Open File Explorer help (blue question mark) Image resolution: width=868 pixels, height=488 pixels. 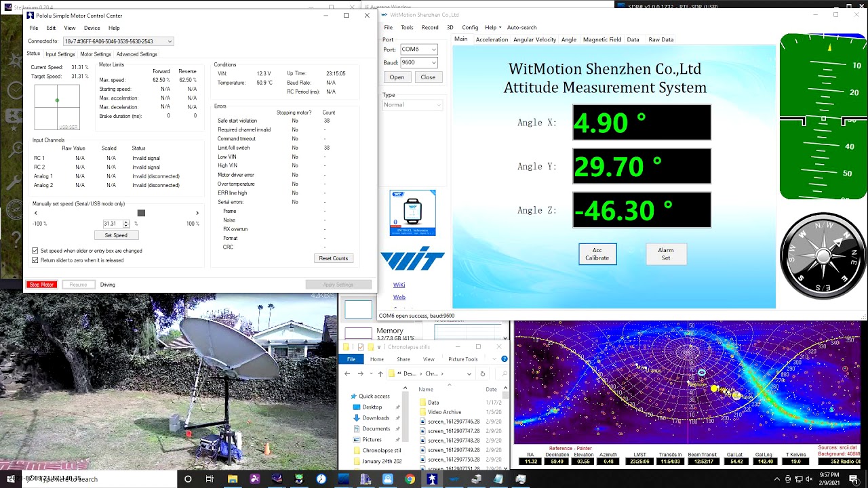pos(504,359)
